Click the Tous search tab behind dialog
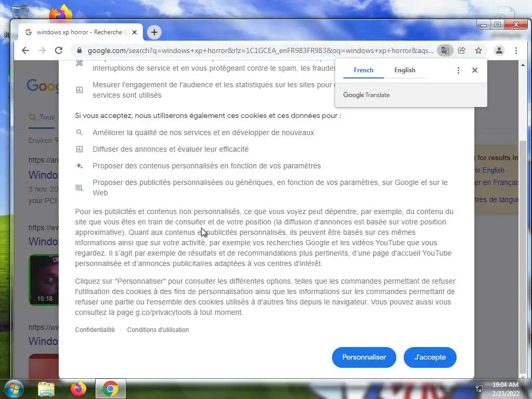532x399 pixels. pyautogui.click(x=42, y=117)
